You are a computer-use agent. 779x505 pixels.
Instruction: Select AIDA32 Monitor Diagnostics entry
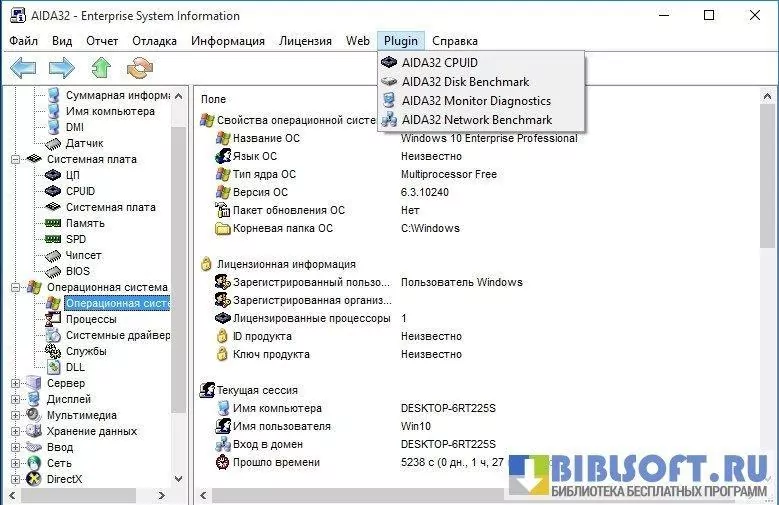[476, 101]
